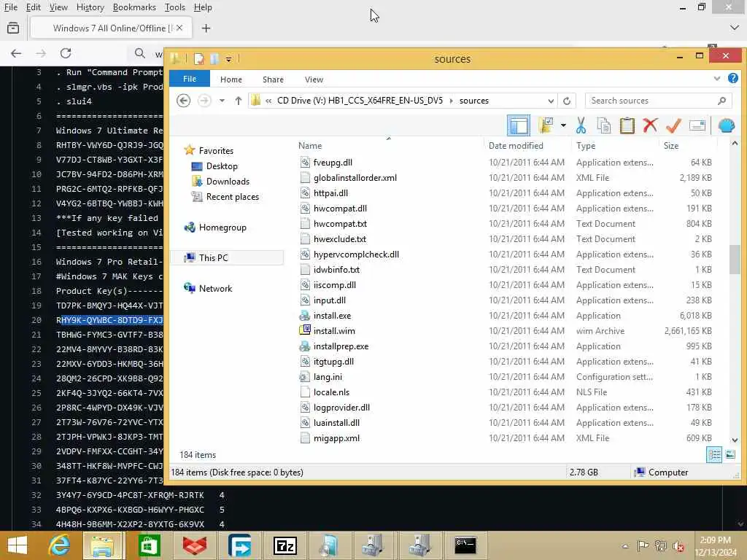Select Homegroup in navigation pane

pos(215,227)
